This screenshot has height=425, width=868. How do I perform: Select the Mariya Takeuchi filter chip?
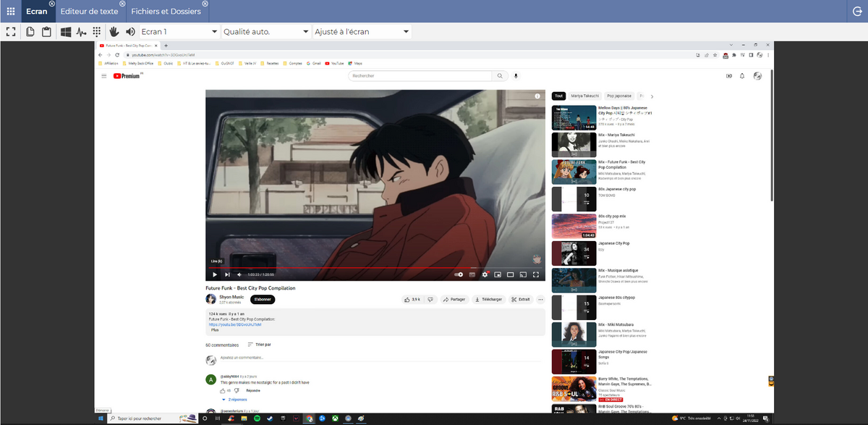[x=585, y=96]
